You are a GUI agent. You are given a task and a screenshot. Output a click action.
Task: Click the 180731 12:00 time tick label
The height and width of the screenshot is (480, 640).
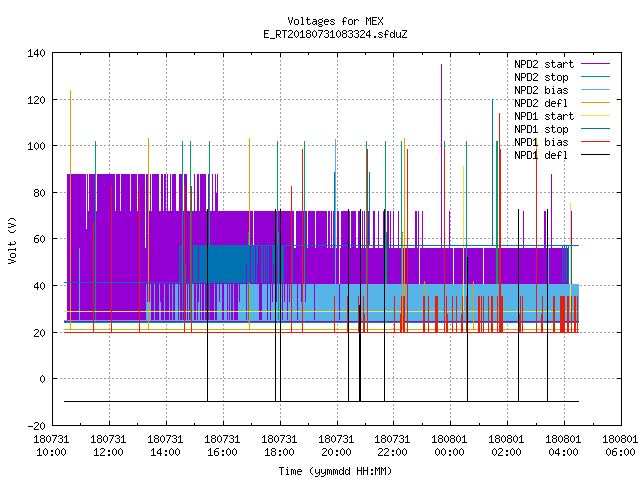tap(108, 446)
